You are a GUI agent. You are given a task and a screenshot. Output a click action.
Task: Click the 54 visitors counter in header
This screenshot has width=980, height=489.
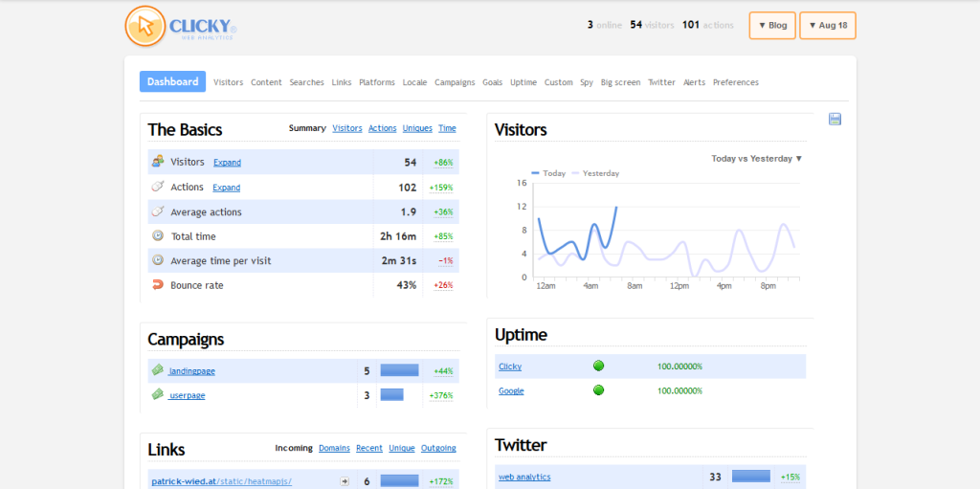coord(652,25)
